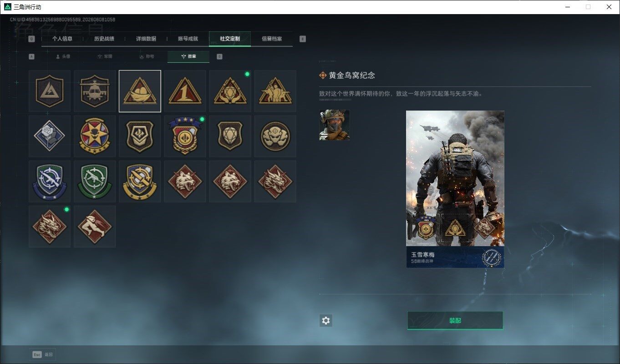Click the D next sub-tab key hint
Viewport: 620px width, 364px height.
[x=219, y=57]
